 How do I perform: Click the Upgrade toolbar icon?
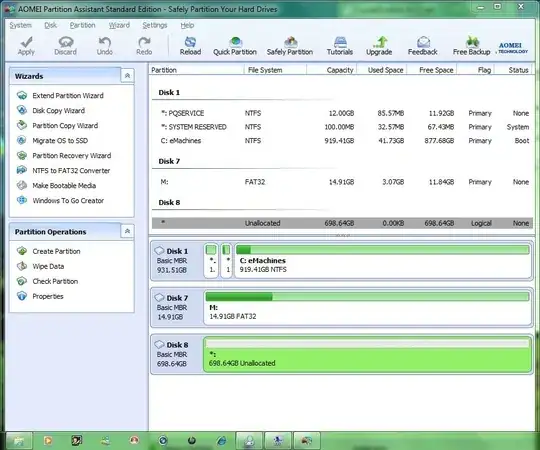(379, 46)
